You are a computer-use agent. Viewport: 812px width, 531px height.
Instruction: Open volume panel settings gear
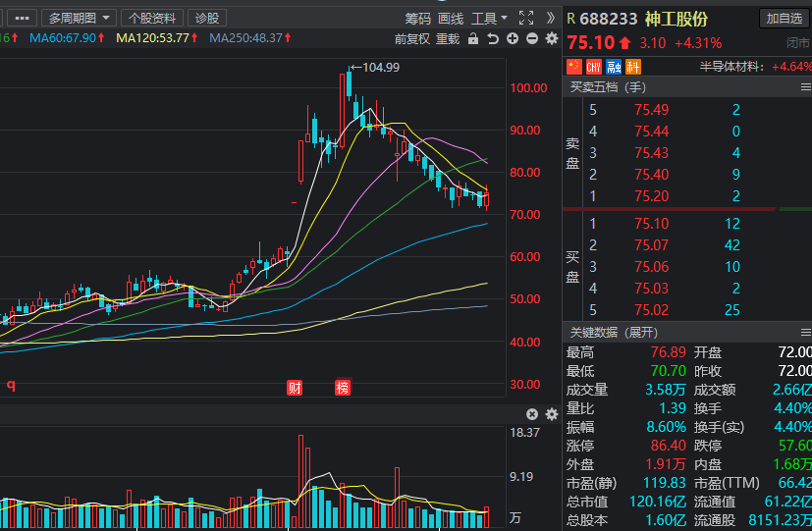point(552,414)
